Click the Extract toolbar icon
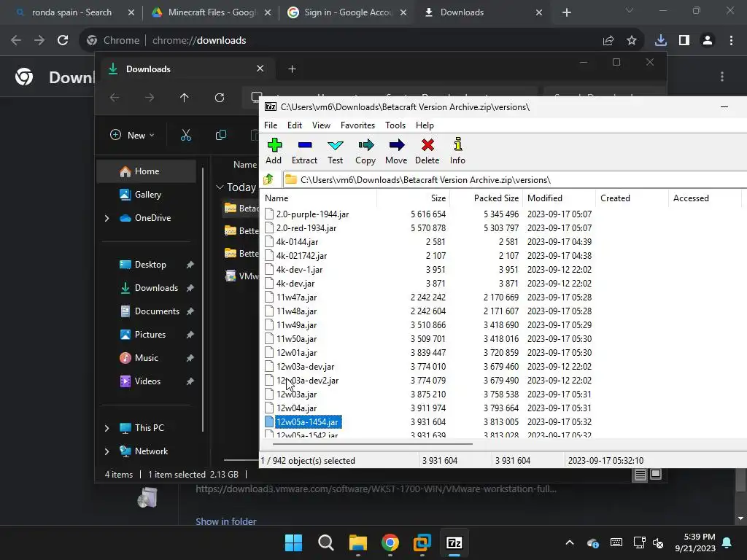Viewport: 747px width, 560px height. click(304, 151)
